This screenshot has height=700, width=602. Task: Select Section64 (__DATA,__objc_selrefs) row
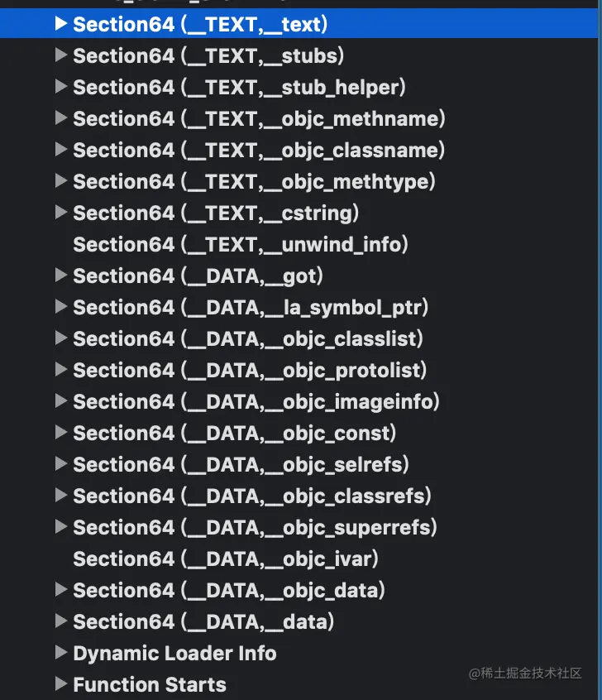click(241, 465)
